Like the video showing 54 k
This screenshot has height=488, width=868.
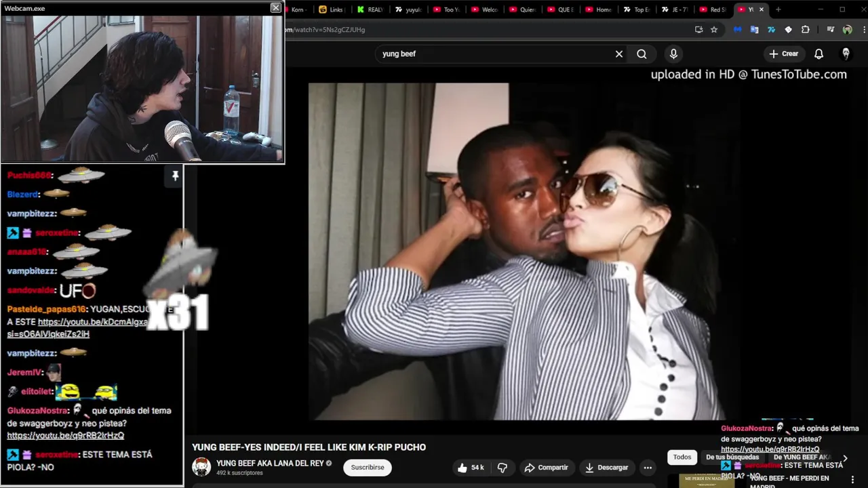[471, 468]
